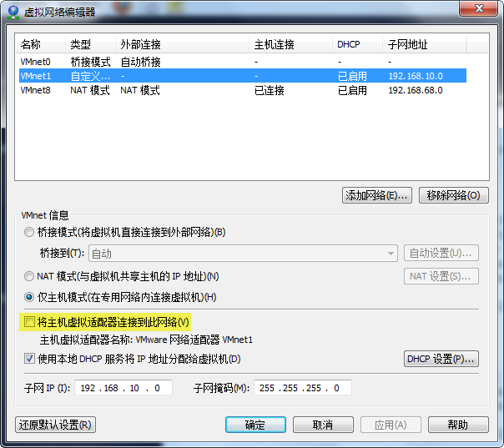Open DHCP 设置(P)... dialog

[x=441, y=359]
